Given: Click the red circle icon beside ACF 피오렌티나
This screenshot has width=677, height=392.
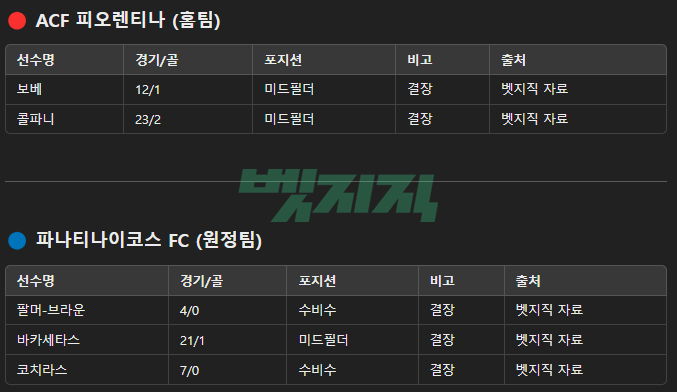Looking at the screenshot, I should 17,21.
